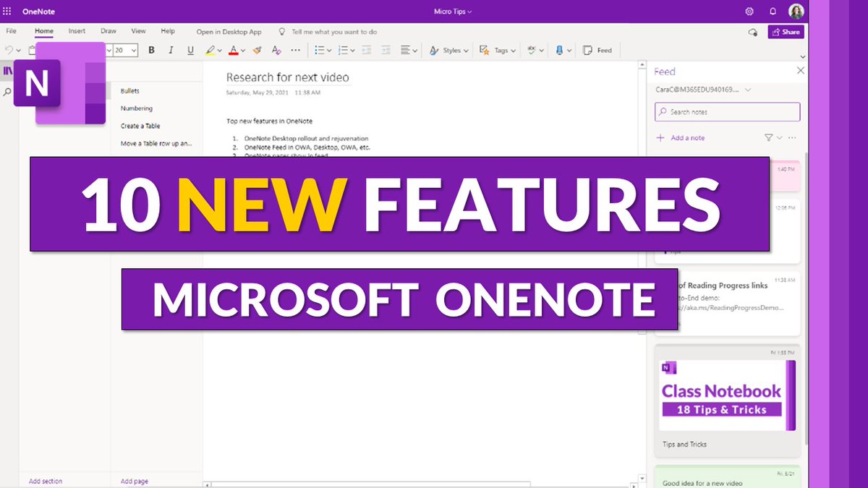The image size is (868, 488).
Task: Apply italic formatting
Action: point(171,50)
